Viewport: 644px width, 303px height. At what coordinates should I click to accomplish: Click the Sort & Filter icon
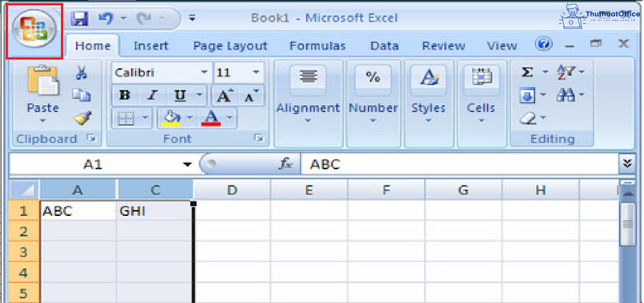pos(567,71)
